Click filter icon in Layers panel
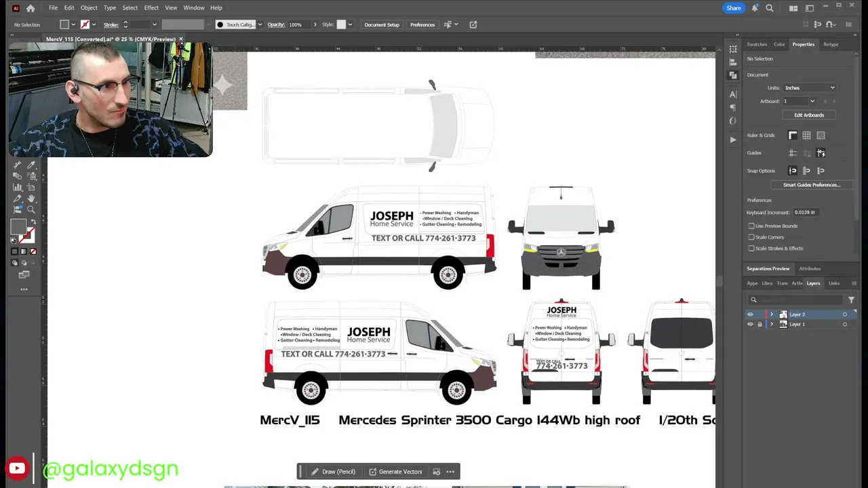The image size is (868, 488). click(851, 300)
